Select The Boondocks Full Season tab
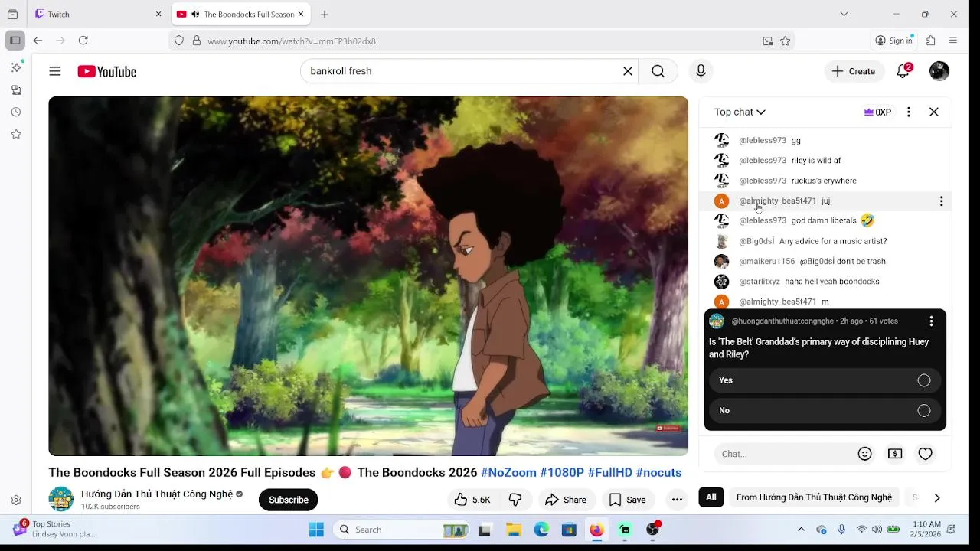The image size is (980, 551). (x=240, y=14)
